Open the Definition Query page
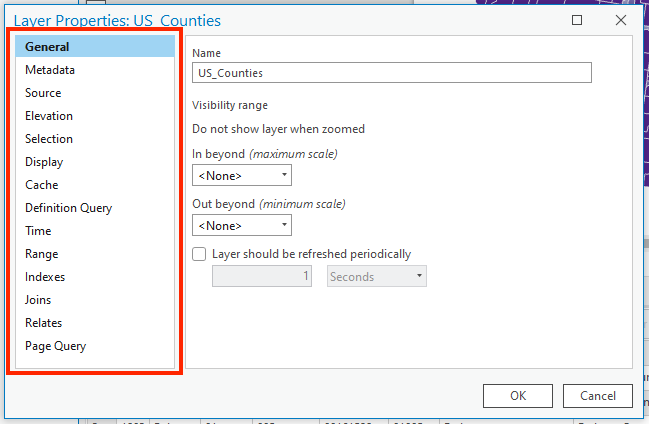 [95, 207]
